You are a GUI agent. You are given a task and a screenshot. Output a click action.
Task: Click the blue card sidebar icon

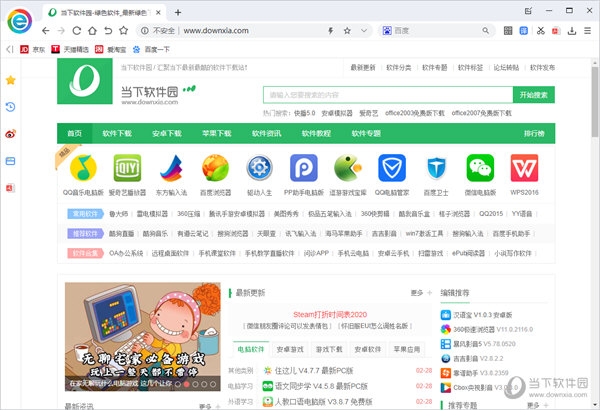click(11, 161)
